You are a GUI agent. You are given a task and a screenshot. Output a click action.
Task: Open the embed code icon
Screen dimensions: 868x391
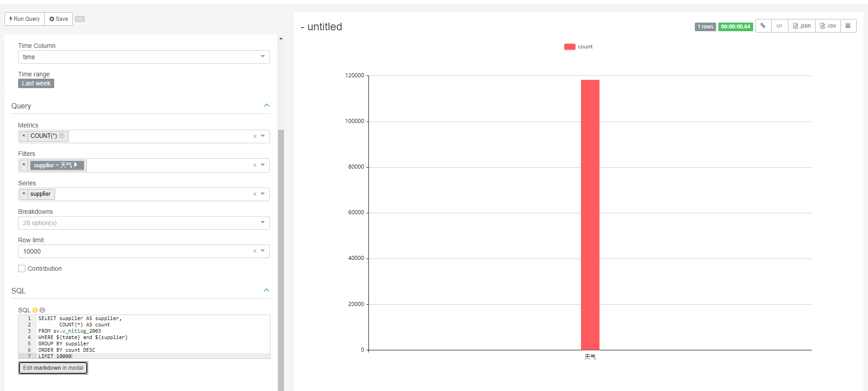pos(779,26)
